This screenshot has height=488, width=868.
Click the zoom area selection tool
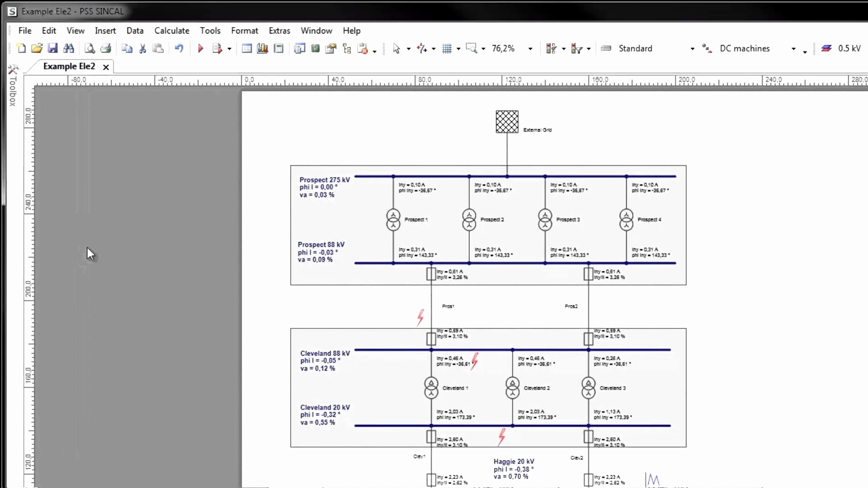tap(472, 48)
